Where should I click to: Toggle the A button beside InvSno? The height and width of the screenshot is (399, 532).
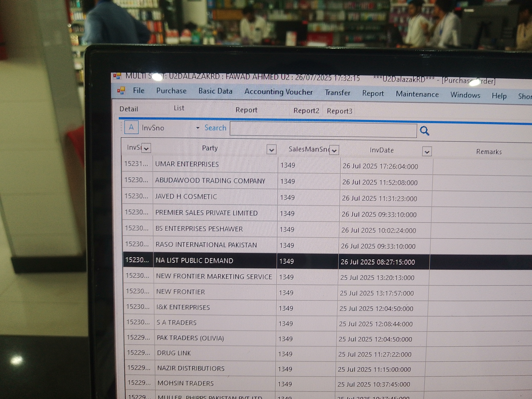click(131, 127)
